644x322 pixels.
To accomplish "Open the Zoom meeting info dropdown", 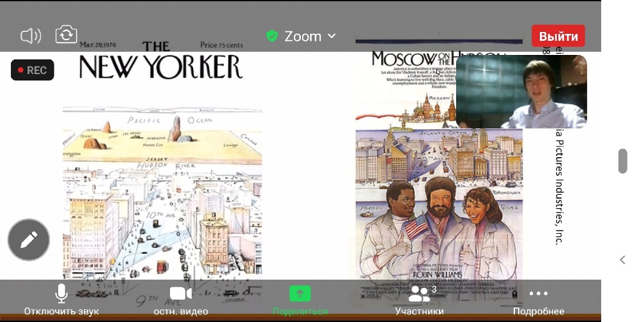I will (310, 36).
